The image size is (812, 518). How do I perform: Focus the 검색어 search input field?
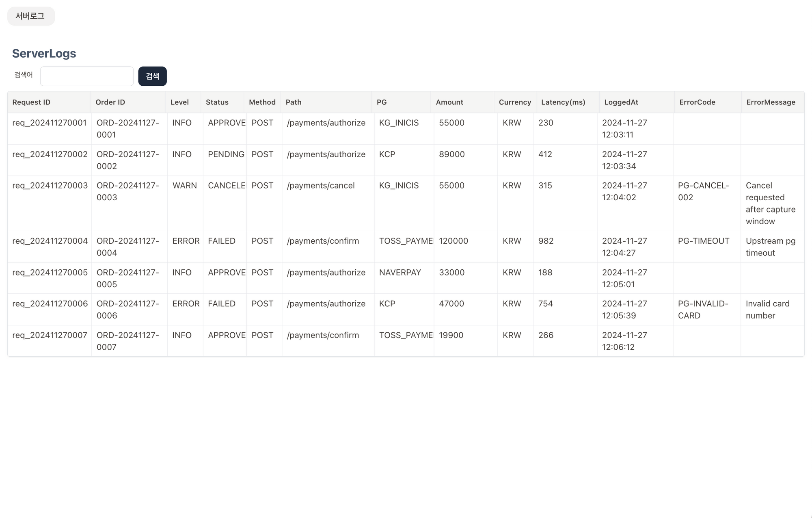[86, 76]
